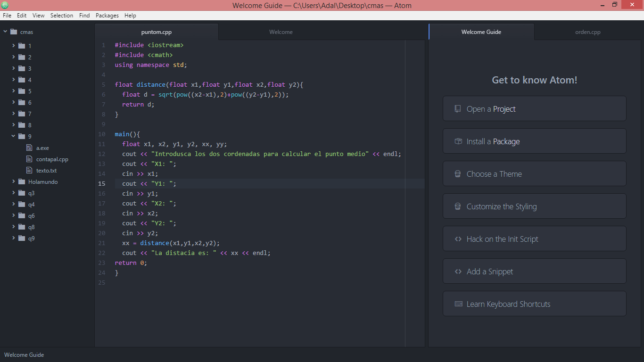This screenshot has width=644, height=362.
Task: Click line number 15 in the gutter
Action: (102, 184)
